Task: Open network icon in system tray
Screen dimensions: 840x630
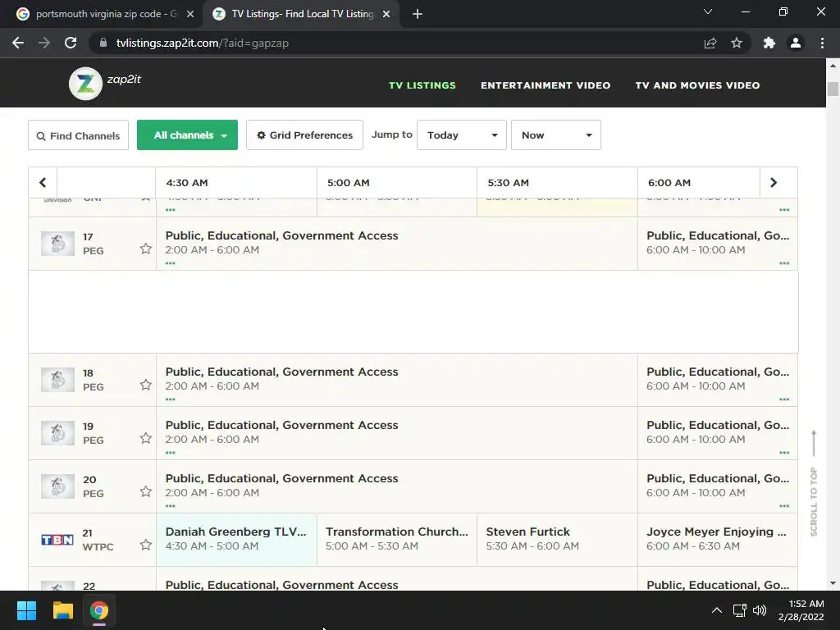Action: 740,610
